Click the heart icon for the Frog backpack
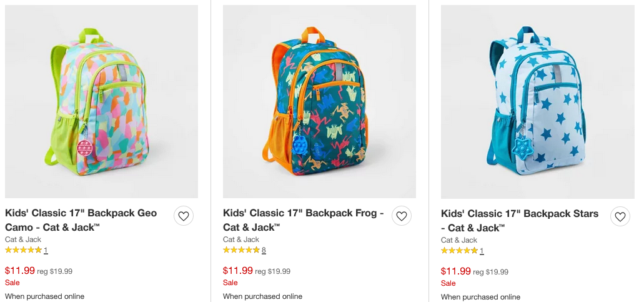 pyautogui.click(x=402, y=216)
